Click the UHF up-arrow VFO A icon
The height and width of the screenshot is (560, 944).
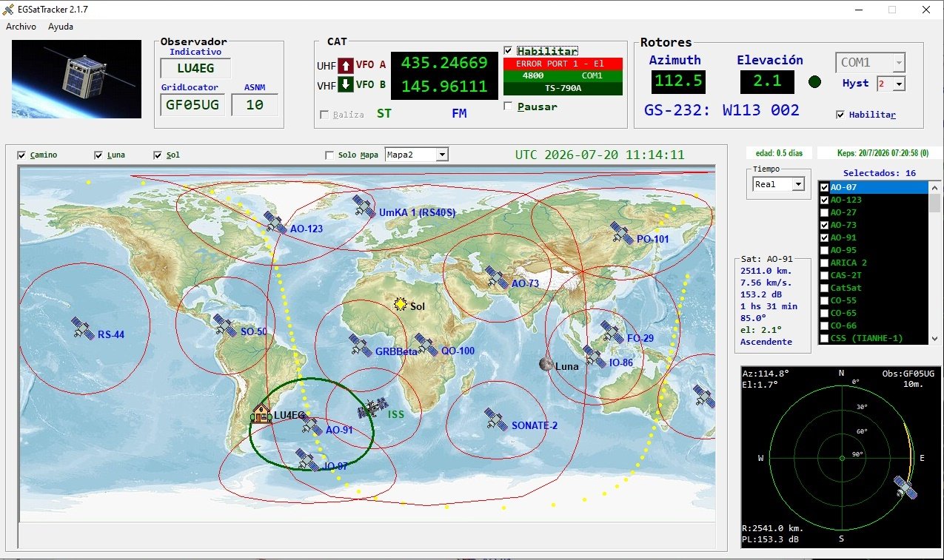[346, 65]
